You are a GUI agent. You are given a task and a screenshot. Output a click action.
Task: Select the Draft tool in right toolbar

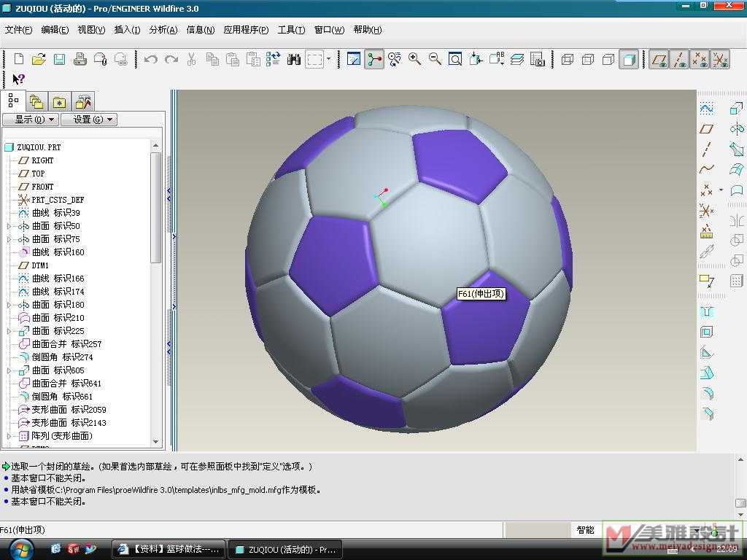(x=707, y=373)
